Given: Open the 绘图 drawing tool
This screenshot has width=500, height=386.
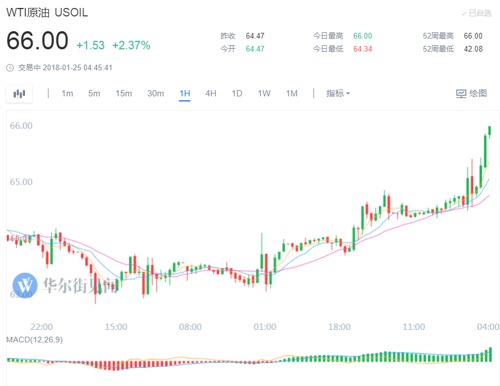Looking at the screenshot, I should coord(471,93).
